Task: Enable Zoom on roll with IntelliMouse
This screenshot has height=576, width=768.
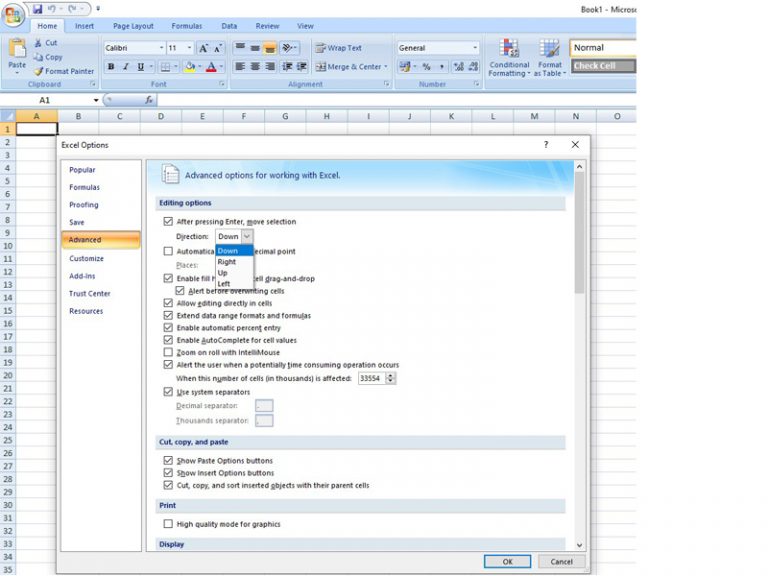Action: [x=168, y=352]
